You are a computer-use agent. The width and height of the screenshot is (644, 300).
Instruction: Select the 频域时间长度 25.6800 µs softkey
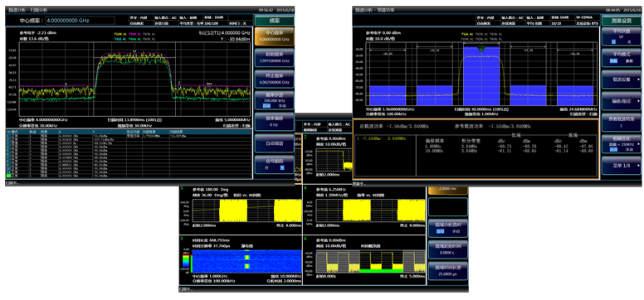pyautogui.click(x=448, y=271)
